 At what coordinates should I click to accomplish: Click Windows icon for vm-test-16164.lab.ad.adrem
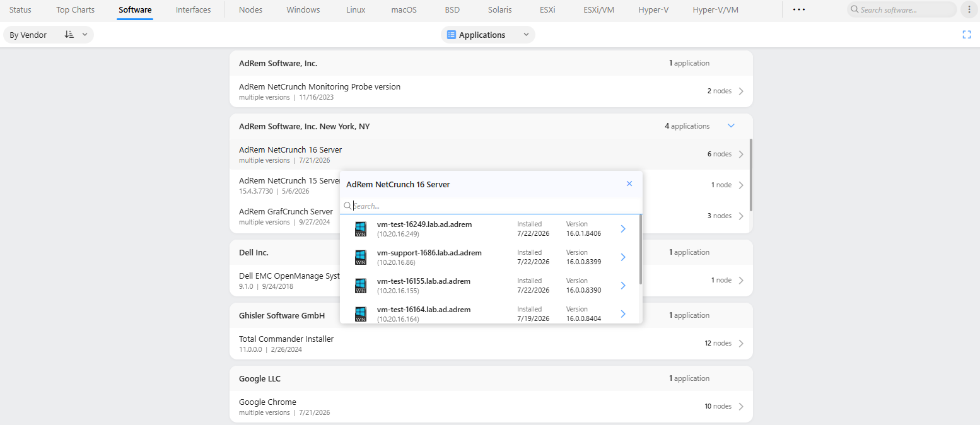pyautogui.click(x=361, y=314)
